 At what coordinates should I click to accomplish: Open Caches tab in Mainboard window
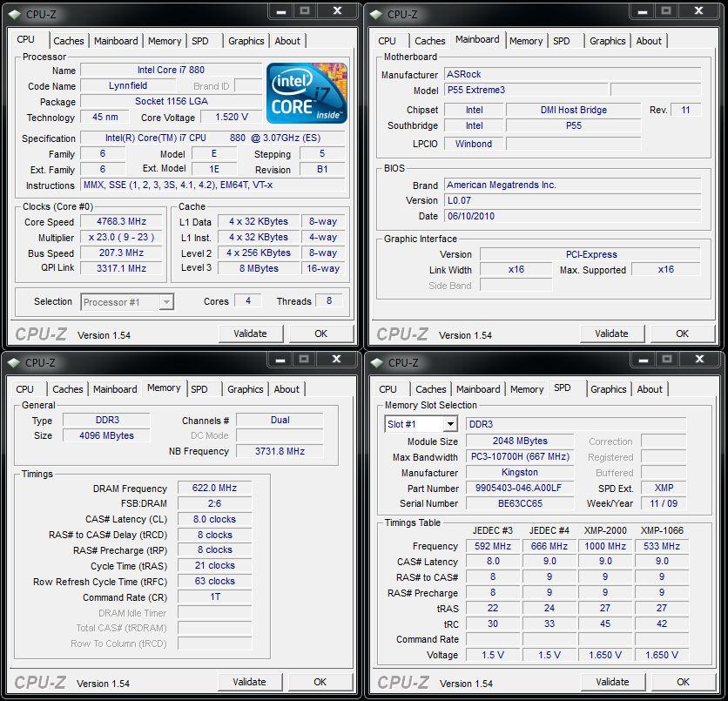point(430,41)
